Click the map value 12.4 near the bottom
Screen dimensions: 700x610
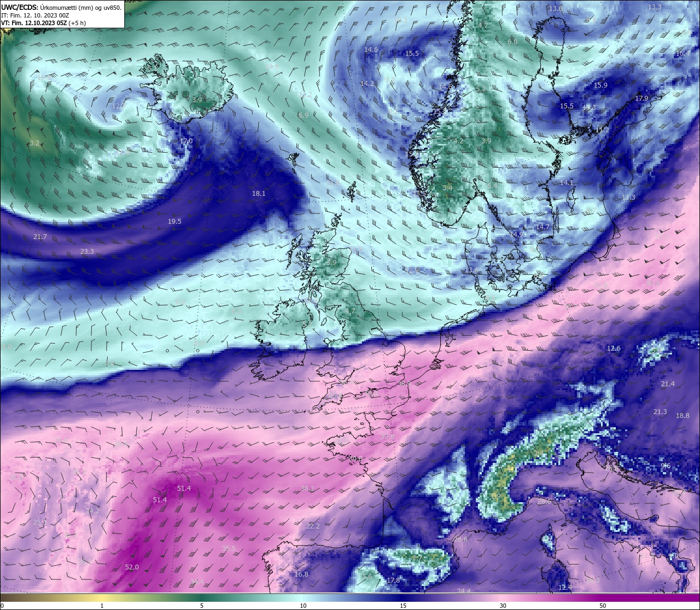click(565, 588)
